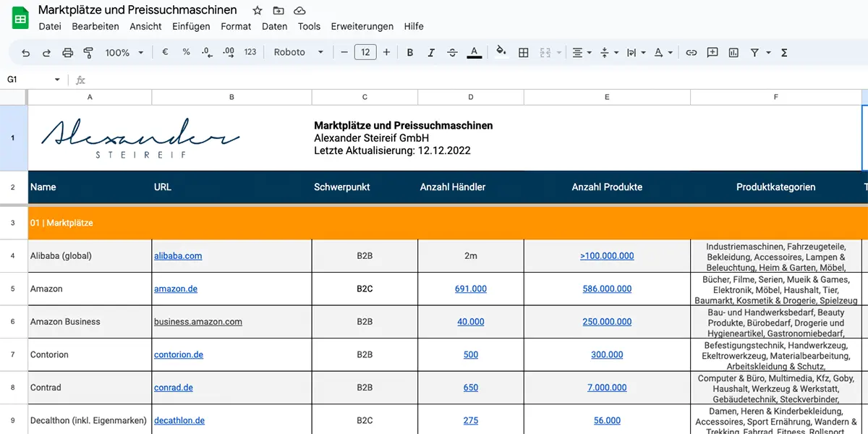Increase decimal places
The width and height of the screenshot is (868, 434).
(229, 52)
